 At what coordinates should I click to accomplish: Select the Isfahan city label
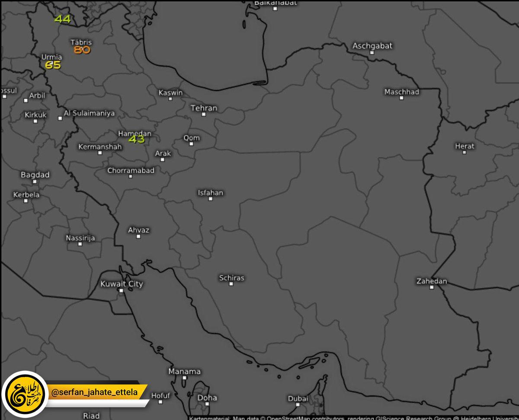click(x=211, y=193)
